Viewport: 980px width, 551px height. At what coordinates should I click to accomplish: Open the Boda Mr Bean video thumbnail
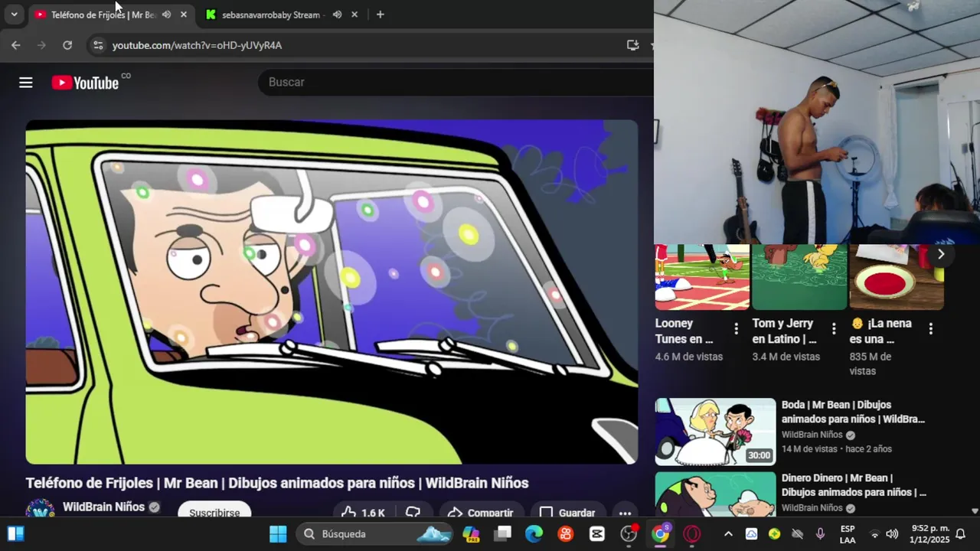[715, 432]
